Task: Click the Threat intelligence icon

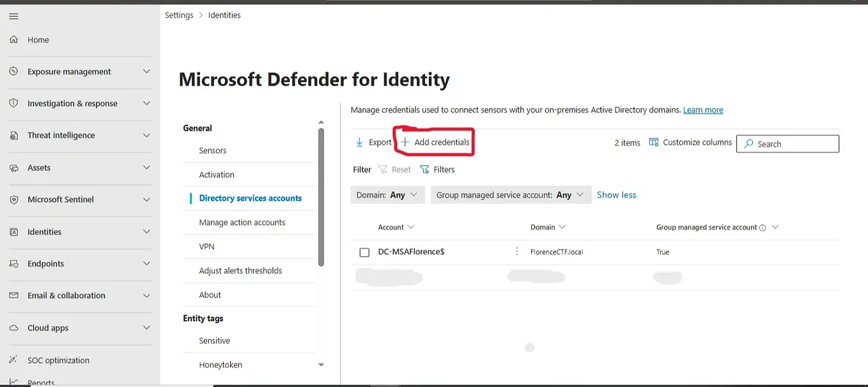Action: [14, 136]
